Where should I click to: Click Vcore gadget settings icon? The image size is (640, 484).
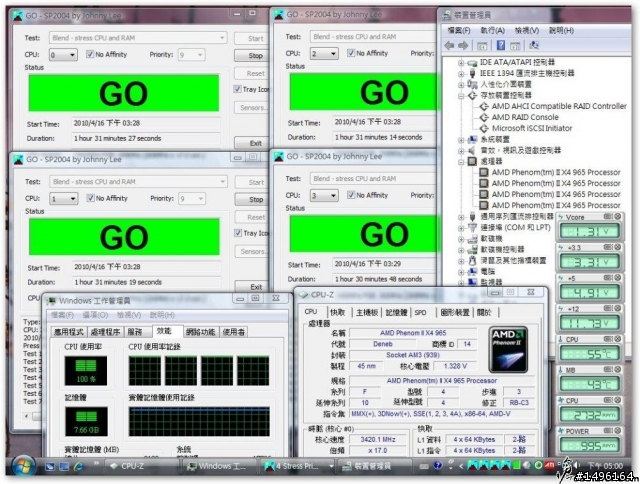(608, 216)
